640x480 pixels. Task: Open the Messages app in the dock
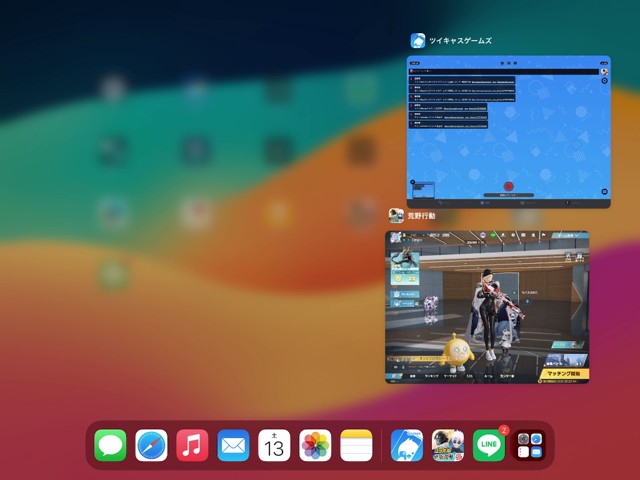click(110, 445)
